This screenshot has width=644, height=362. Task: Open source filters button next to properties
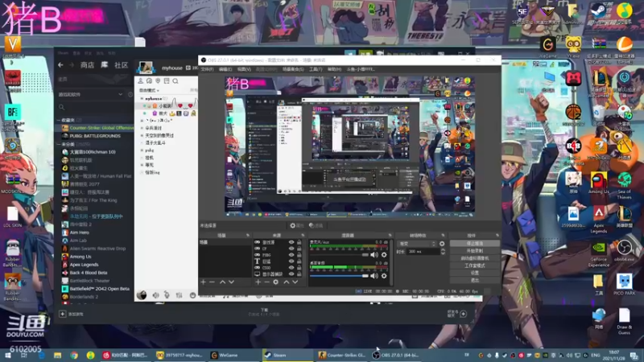click(316, 225)
